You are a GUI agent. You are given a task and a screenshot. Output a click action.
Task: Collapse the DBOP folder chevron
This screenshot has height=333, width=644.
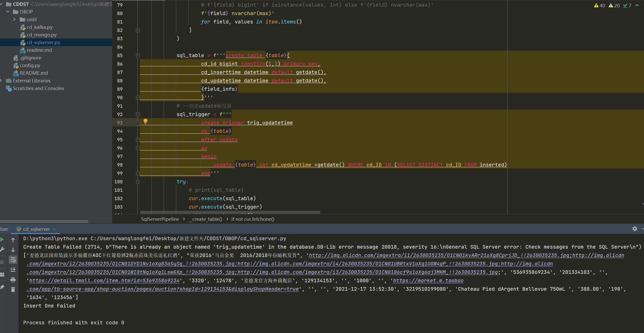tap(8, 12)
